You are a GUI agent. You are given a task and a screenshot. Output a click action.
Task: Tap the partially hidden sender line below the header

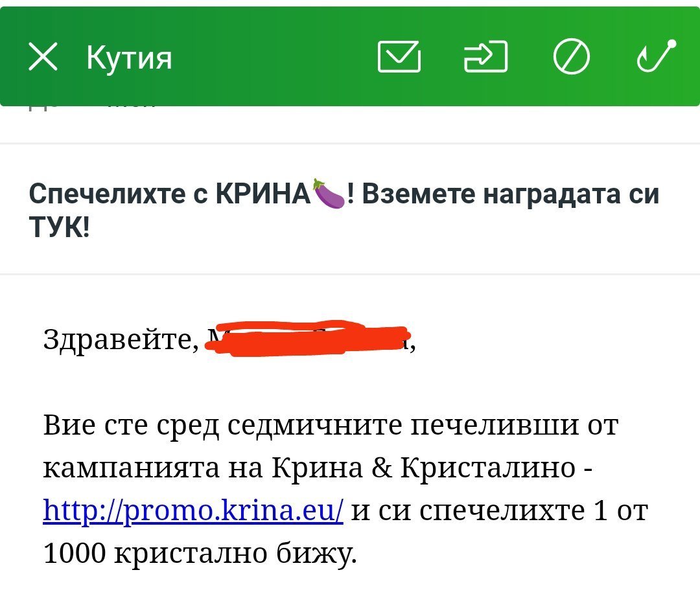point(91,109)
